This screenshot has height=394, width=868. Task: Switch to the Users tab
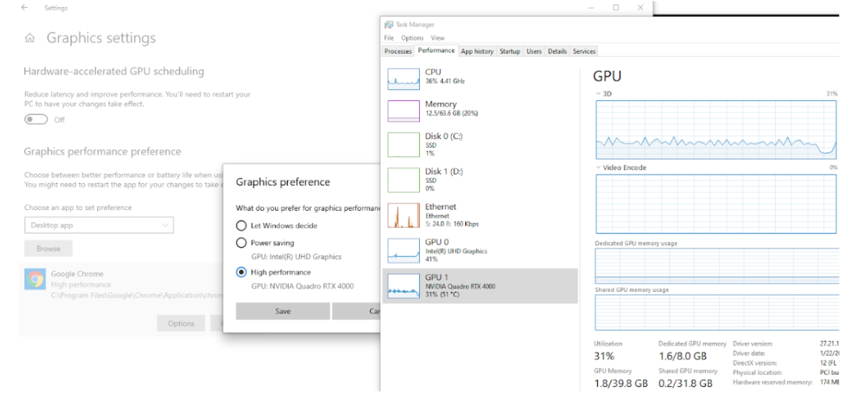click(x=534, y=51)
